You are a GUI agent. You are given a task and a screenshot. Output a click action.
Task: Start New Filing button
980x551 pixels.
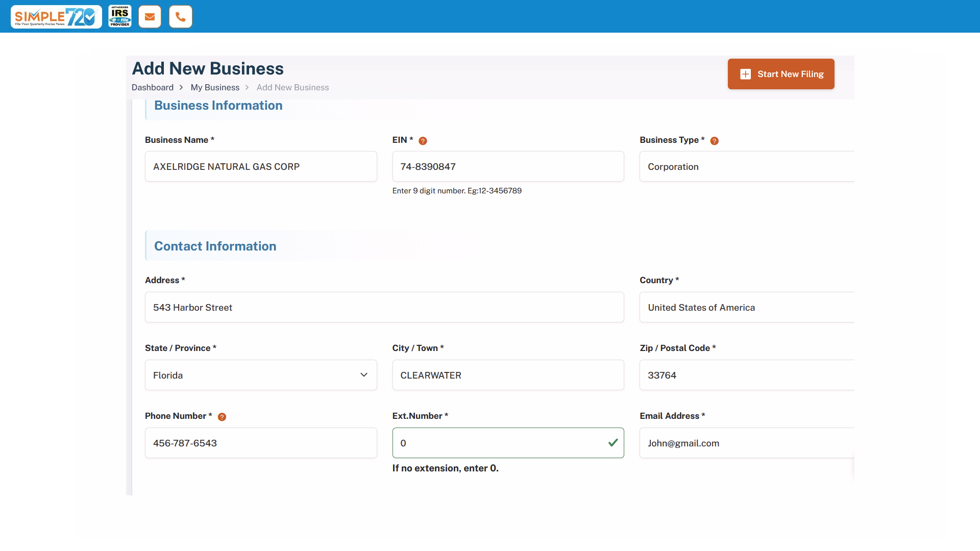tap(781, 74)
